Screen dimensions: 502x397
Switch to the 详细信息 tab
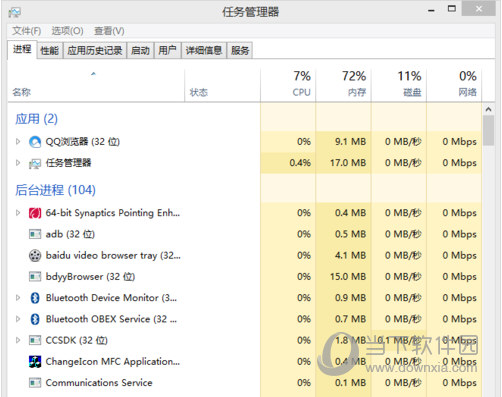pyautogui.click(x=204, y=51)
